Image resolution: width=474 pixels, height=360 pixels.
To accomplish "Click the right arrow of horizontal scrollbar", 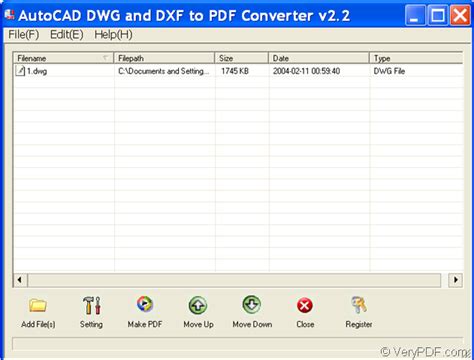I will (x=455, y=280).
